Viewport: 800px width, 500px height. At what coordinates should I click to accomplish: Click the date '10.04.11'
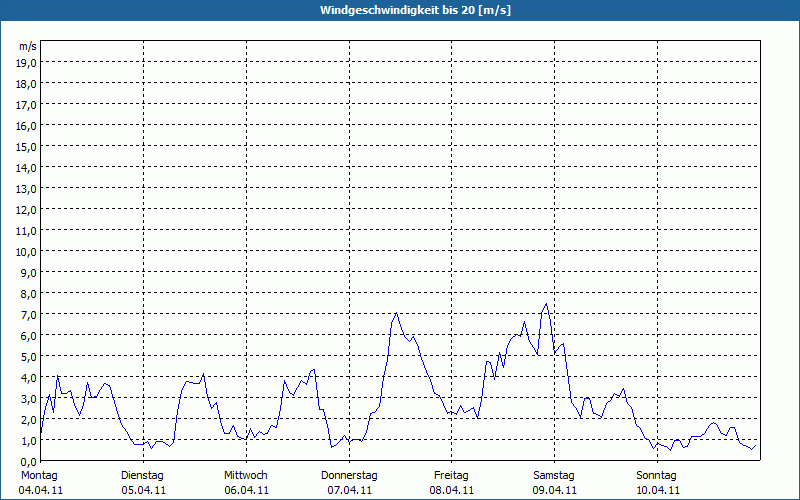(658, 490)
